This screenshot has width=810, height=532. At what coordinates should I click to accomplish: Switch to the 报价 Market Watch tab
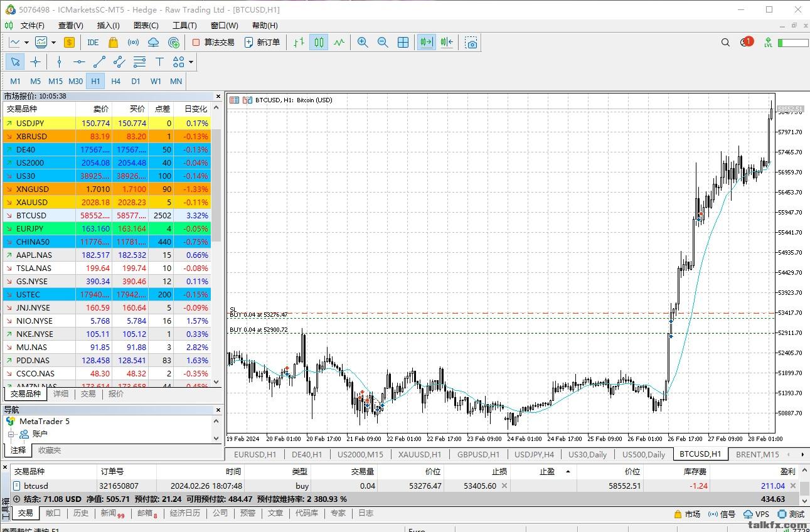click(x=116, y=394)
